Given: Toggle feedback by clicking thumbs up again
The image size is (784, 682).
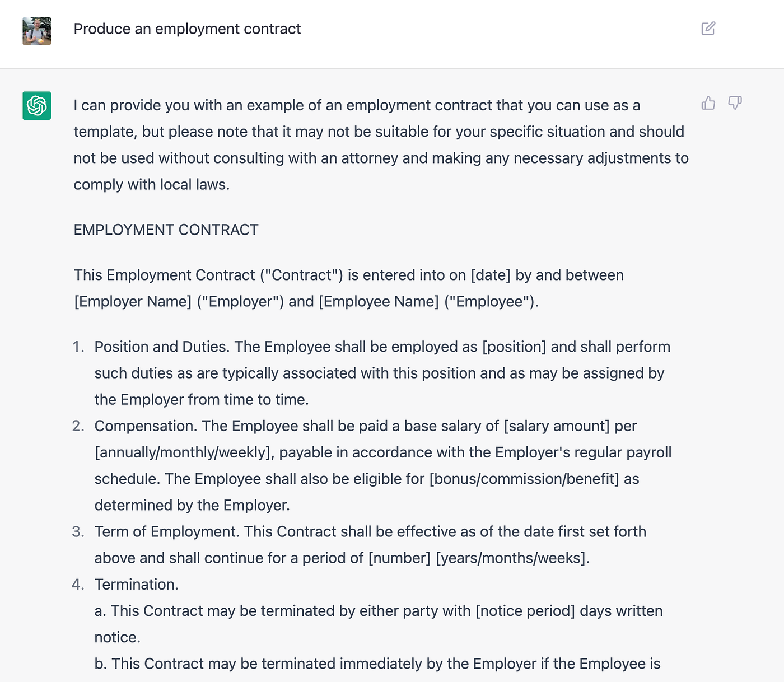Looking at the screenshot, I should pyautogui.click(x=708, y=104).
